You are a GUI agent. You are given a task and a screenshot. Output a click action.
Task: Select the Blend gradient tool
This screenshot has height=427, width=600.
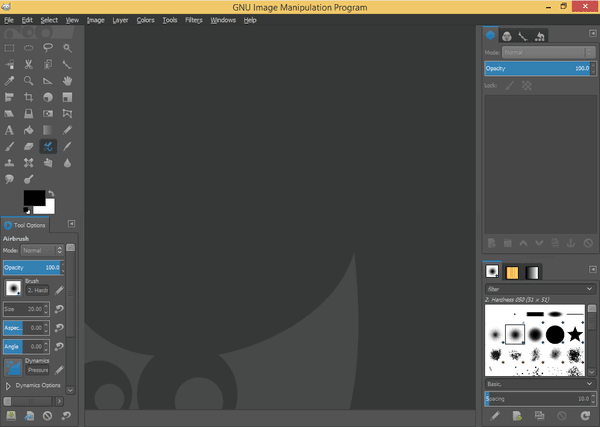pos(48,130)
